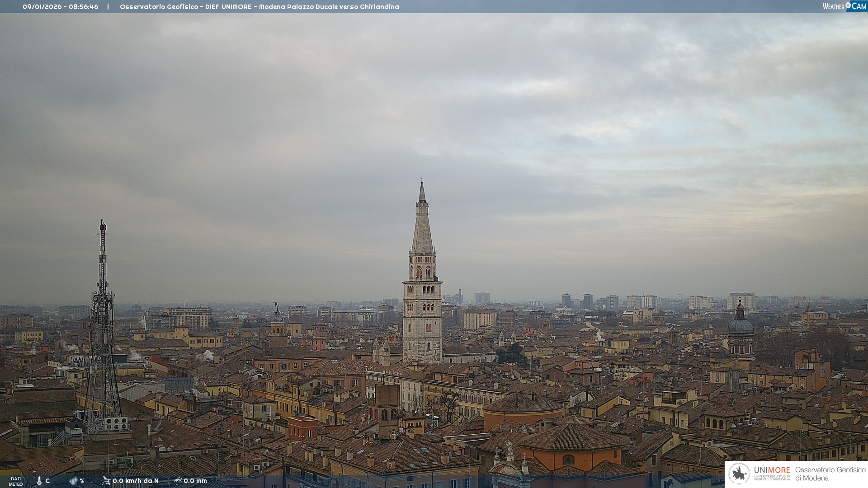Click the Osservatorio Geofisico di Modena logo text

830,474
